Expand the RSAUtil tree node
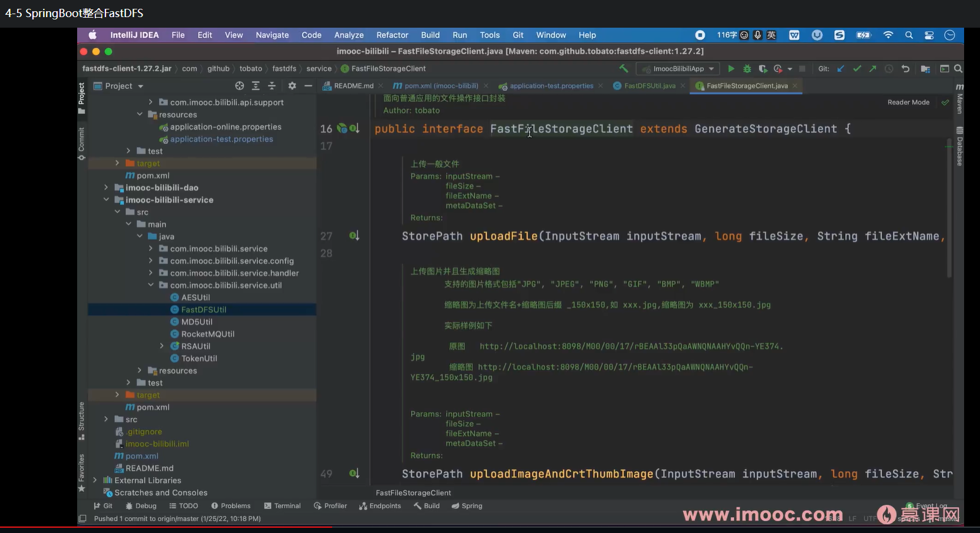Screen dimensions: 980x533 coord(162,346)
